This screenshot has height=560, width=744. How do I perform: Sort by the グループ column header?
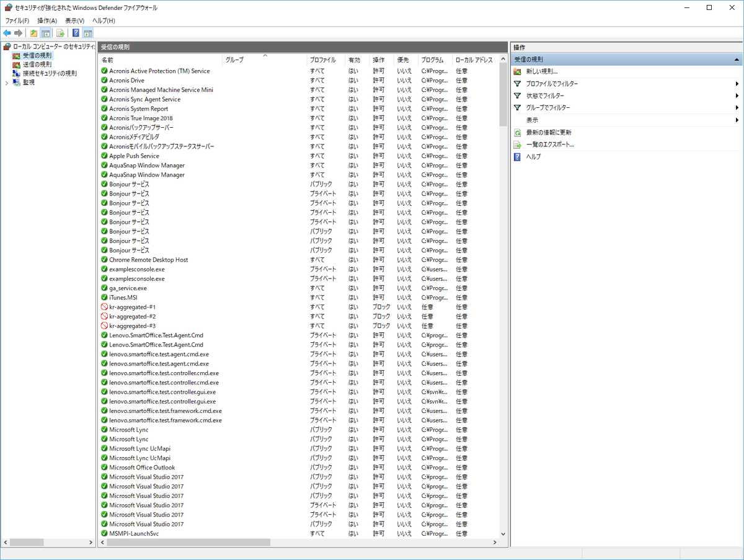tap(265, 60)
